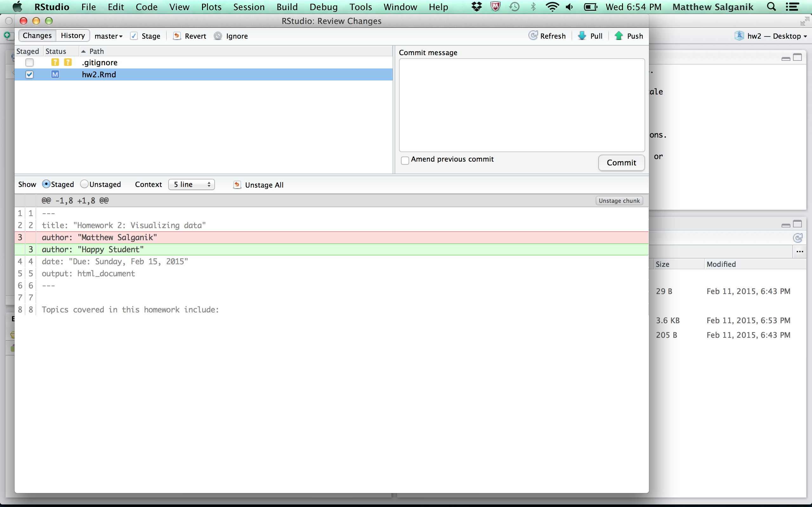Click the Dropbox icon in menu bar
The height and width of the screenshot is (507, 812).
click(x=476, y=7)
